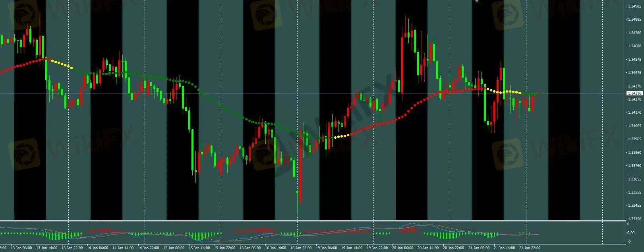Click the 1.33455 price axis label
Image resolution: width=644 pixels, height=252 pixels.
(x=635, y=205)
